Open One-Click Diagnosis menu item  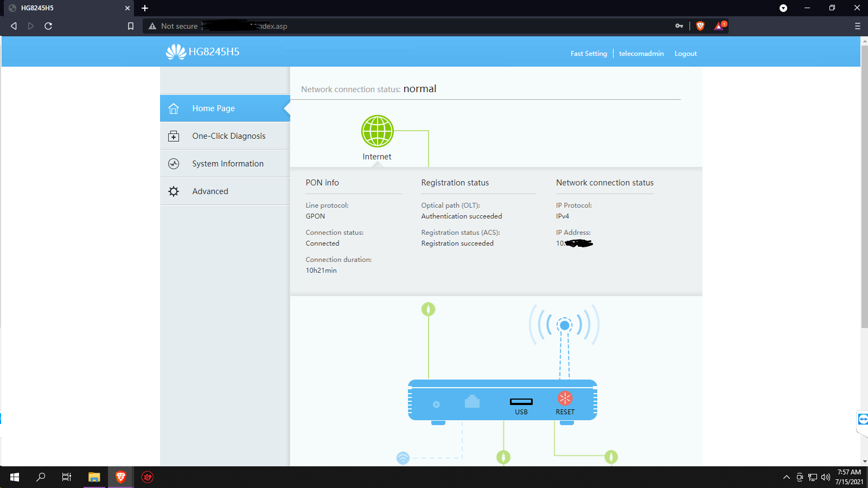point(225,136)
